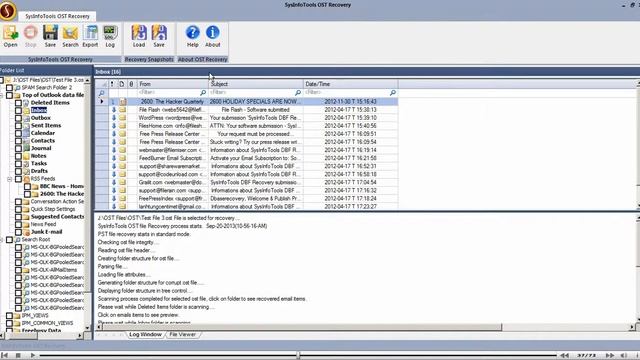The width and height of the screenshot is (640, 360).
Task: Click the From filter input field
Action: [169, 93]
